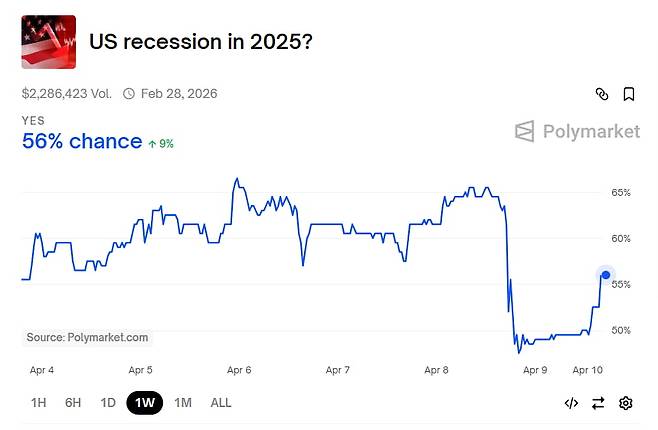Select the 6H time range
This screenshot has width=658, height=430.
[73, 403]
